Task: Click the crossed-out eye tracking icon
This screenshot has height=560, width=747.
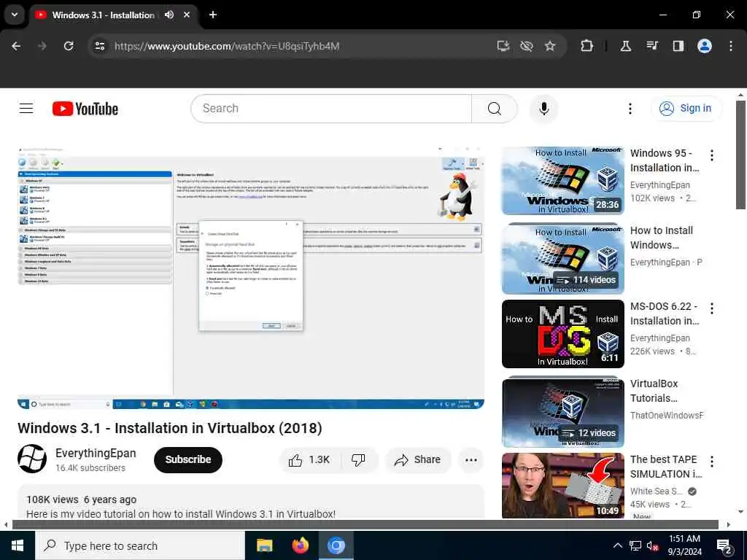Action: [x=527, y=46]
